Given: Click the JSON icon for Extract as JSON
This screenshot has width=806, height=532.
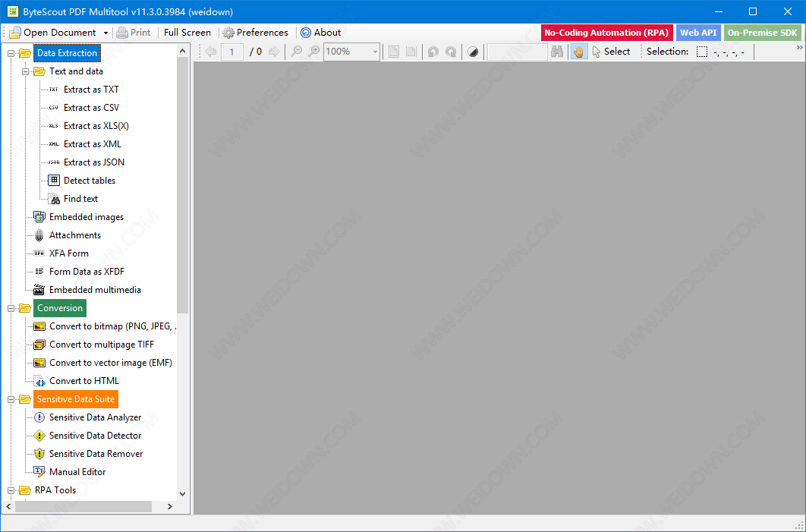Looking at the screenshot, I should [x=53, y=162].
